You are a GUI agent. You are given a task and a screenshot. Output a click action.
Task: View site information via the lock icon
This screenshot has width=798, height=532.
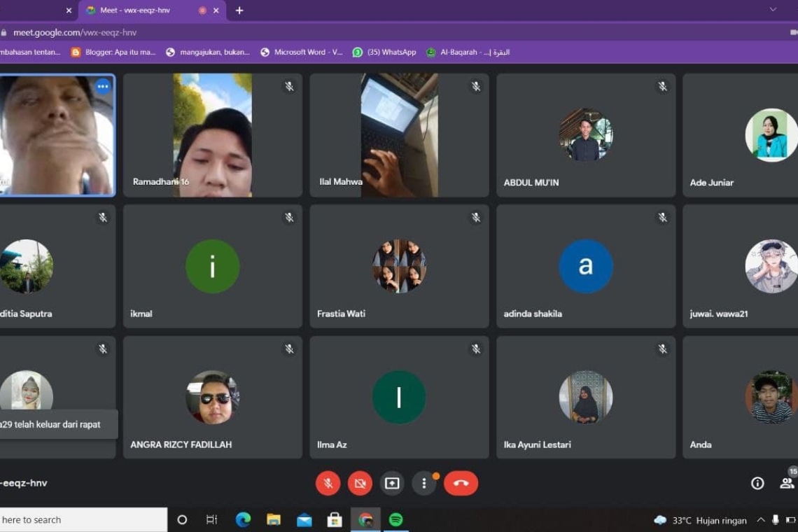pos(3,33)
